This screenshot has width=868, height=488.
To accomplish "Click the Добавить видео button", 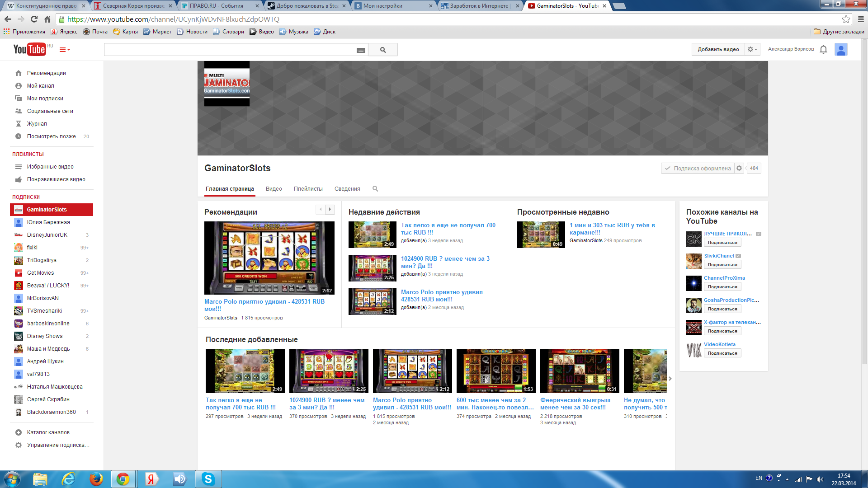I will coord(718,49).
